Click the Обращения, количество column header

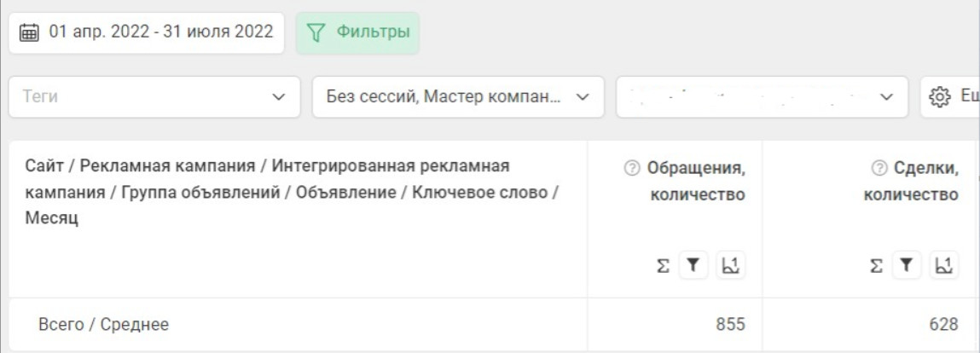697,182
